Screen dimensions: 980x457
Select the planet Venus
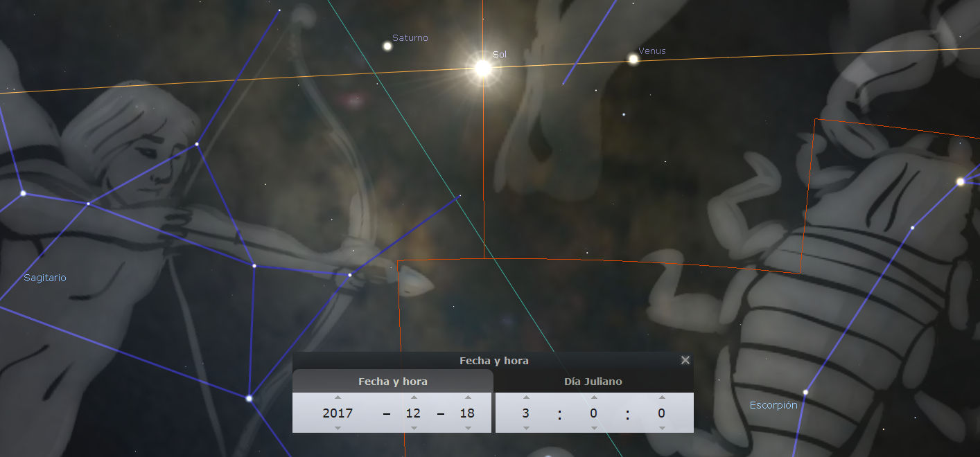point(633,59)
